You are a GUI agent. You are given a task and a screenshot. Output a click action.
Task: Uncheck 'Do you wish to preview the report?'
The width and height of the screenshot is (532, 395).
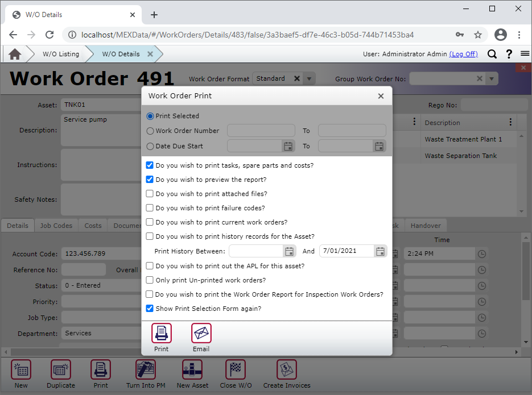pos(149,179)
